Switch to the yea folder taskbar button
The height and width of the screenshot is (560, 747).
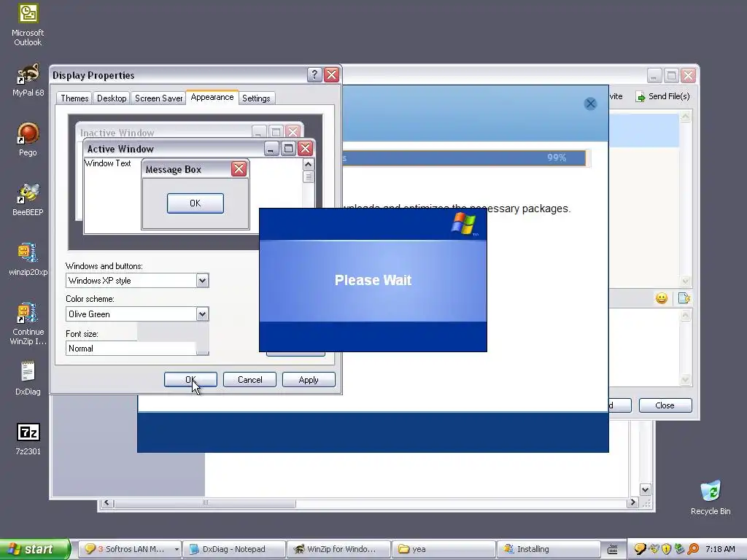point(443,549)
